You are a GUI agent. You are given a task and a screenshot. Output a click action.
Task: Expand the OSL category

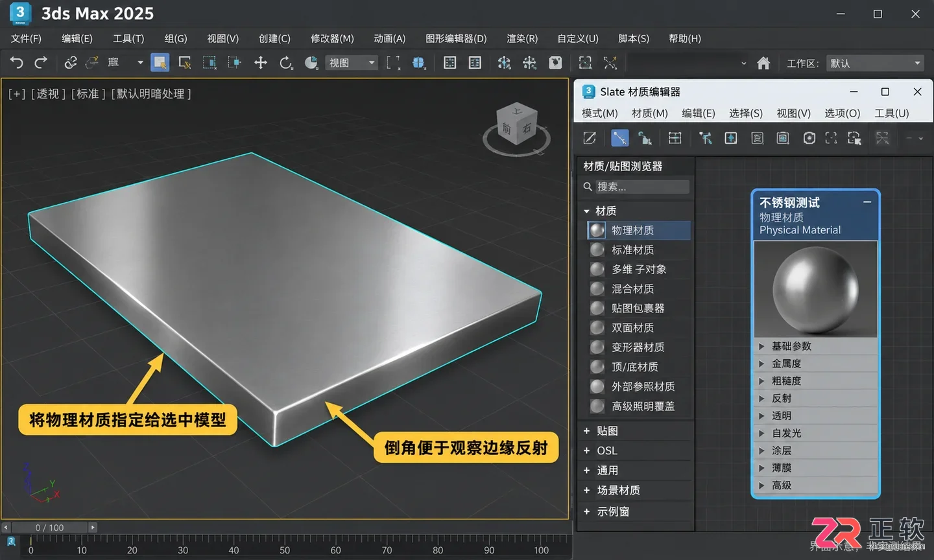[x=586, y=450]
